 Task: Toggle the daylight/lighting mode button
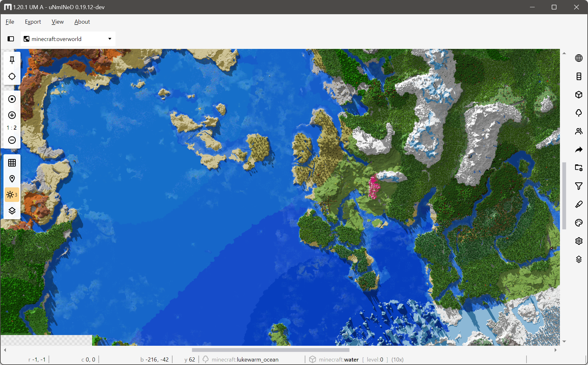coord(12,195)
